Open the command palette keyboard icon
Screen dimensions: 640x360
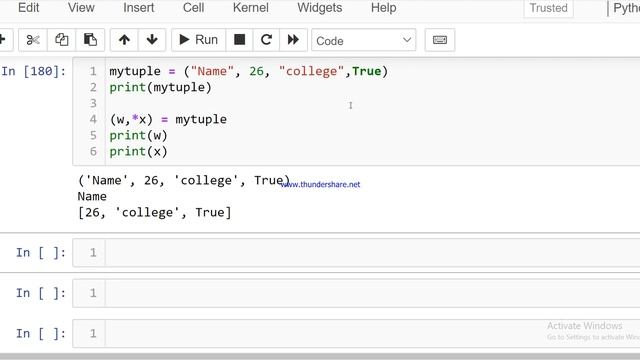pos(440,40)
